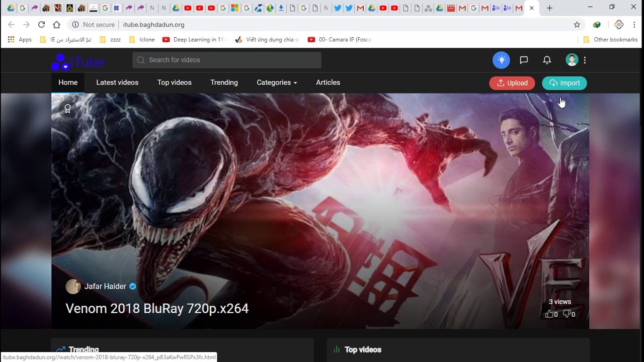644x362 pixels.
Task: Go back in browser history
Action: (11, 24)
